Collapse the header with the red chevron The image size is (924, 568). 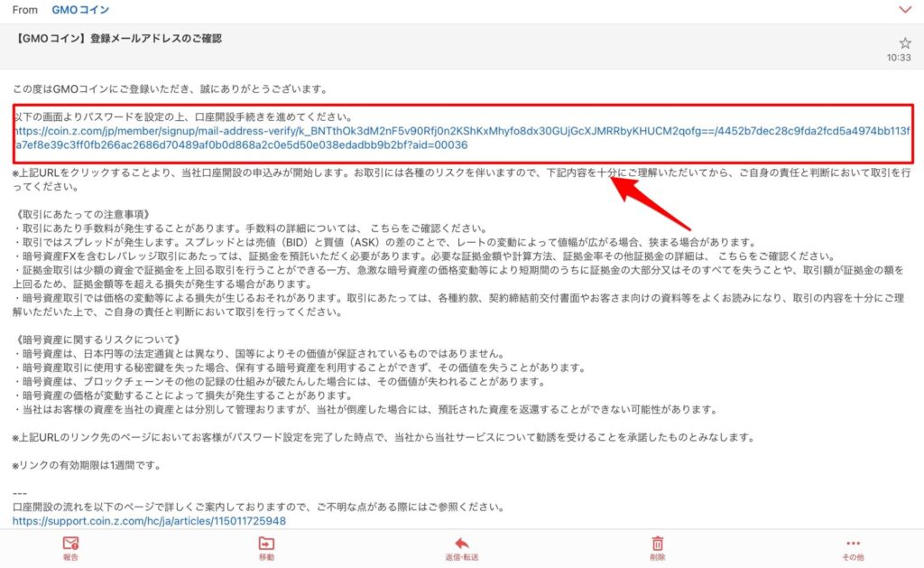point(905,9)
